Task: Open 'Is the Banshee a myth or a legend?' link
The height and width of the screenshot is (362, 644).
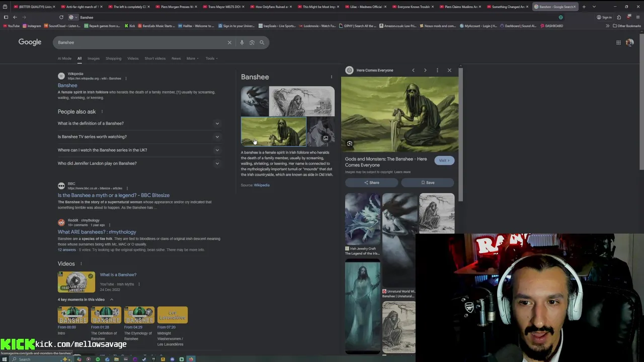Action: pyautogui.click(x=114, y=195)
